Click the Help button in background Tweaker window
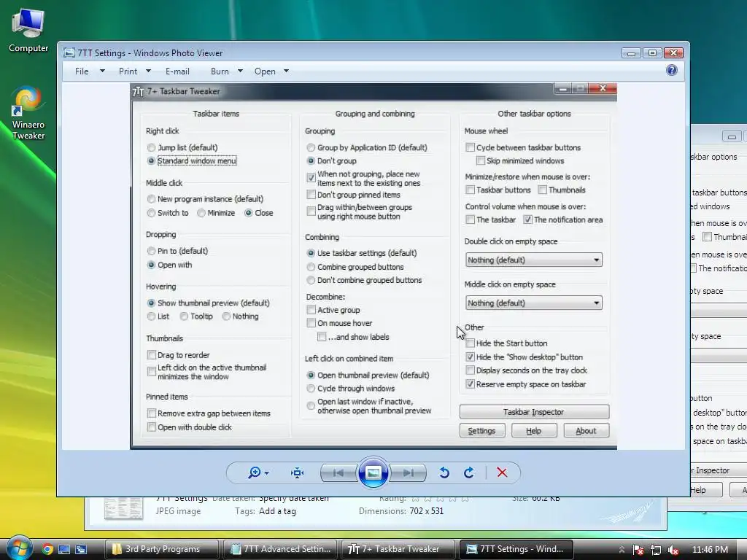 [x=706, y=489]
